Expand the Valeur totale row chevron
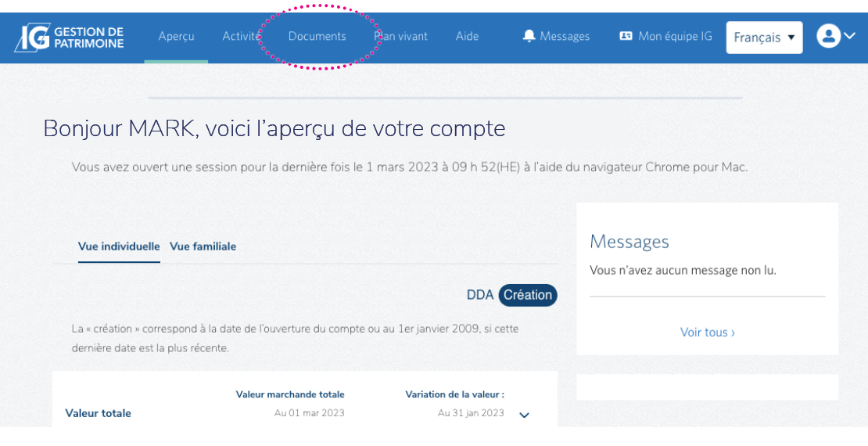The width and height of the screenshot is (868, 446). pos(525,415)
